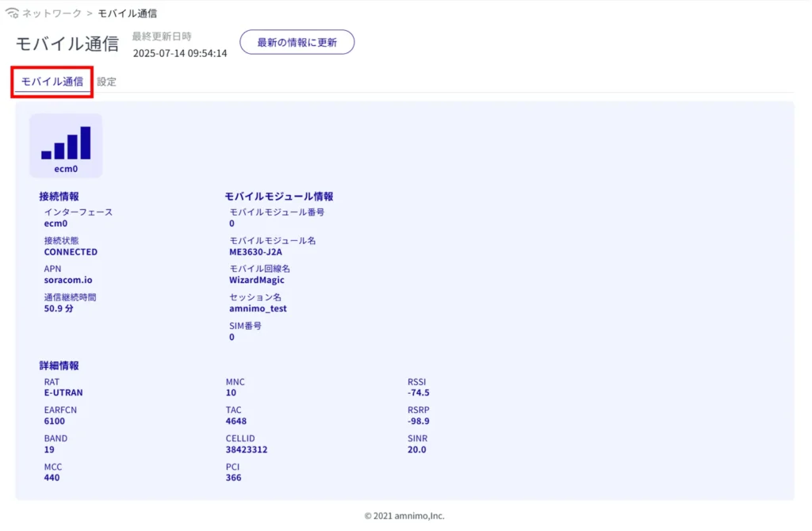Select the モバイル通信 tab
The height and width of the screenshot is (531, 812).
[x=52, y=82]
